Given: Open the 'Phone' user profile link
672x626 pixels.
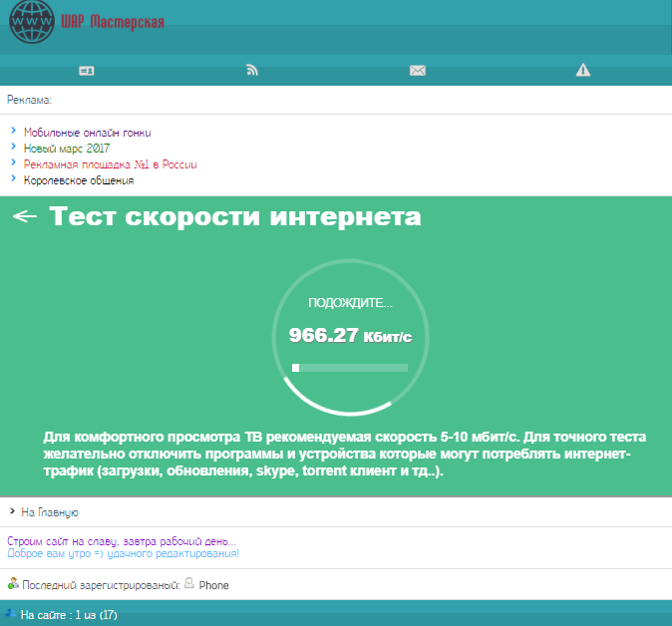Looking at the screenshot, I should 213,585.
